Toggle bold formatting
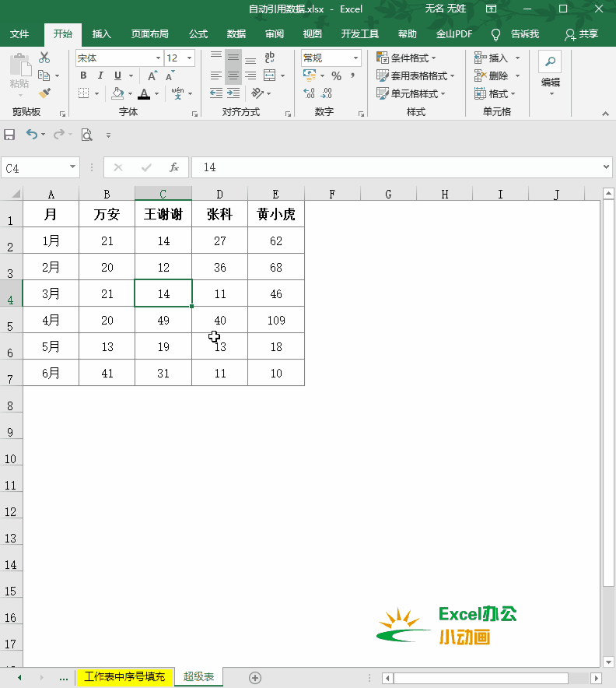 tap(83, 75)
